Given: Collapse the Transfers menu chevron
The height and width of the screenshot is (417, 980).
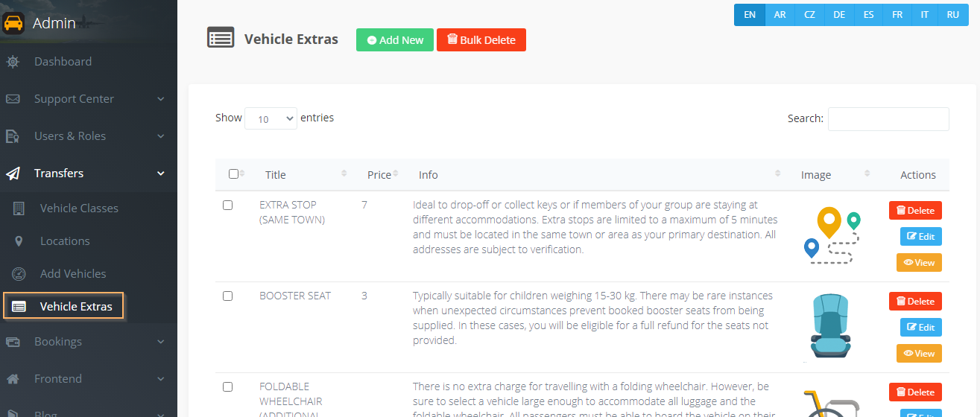Looking at the screenshot, I should coord(161,174).
